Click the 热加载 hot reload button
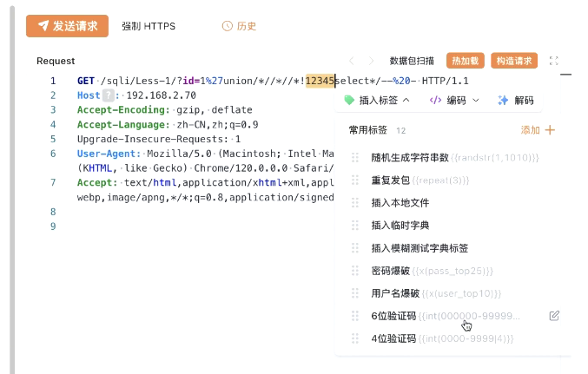 click(466, 61)
